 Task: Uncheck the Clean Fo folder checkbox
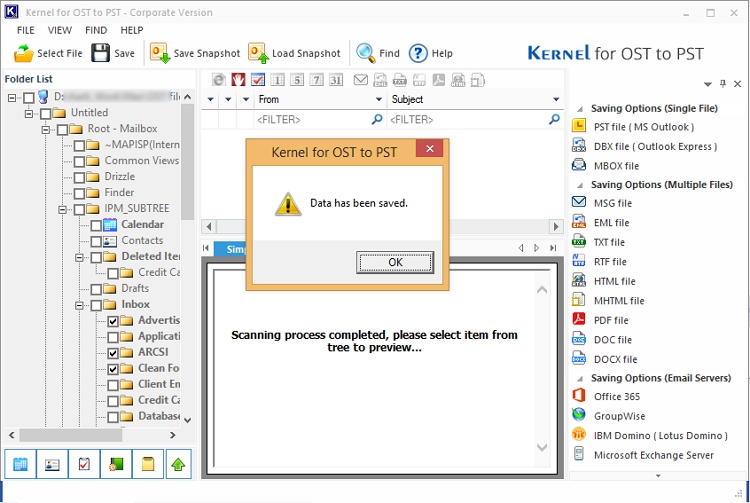pos(113,369)
